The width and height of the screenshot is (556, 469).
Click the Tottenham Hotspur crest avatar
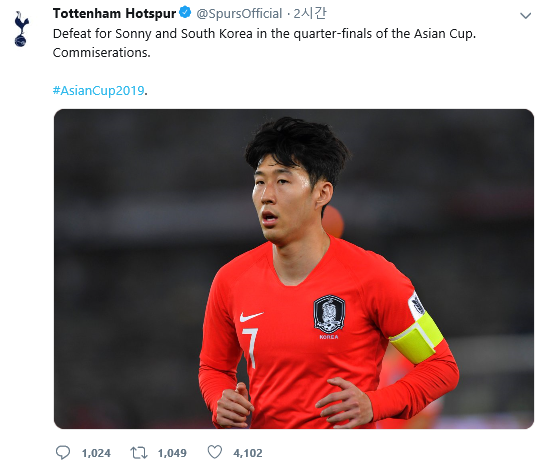pos(21,29)
